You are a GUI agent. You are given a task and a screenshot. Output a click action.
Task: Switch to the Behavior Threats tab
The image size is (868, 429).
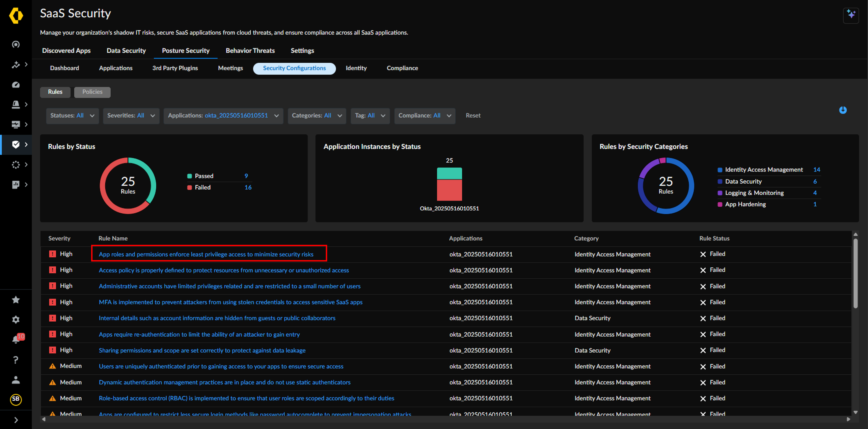tap(250, 51)
